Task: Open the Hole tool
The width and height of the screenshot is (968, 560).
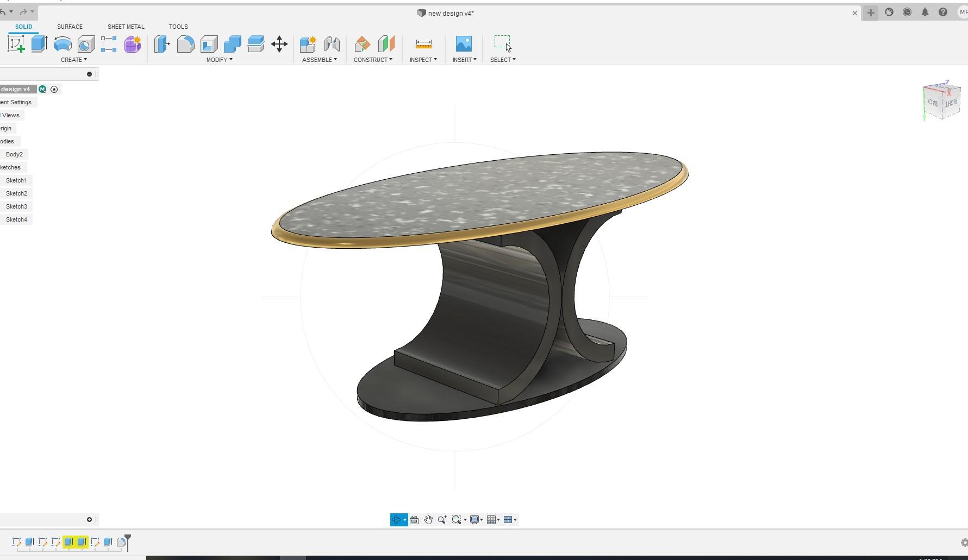Action: pyautogui.click(x=86, y=45)
